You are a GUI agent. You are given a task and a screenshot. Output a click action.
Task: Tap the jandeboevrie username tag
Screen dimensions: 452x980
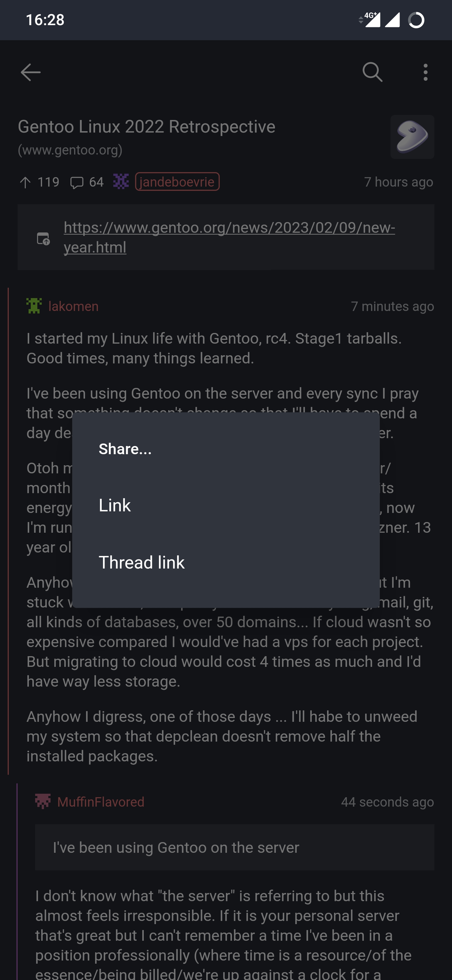[x=177, y=182]
